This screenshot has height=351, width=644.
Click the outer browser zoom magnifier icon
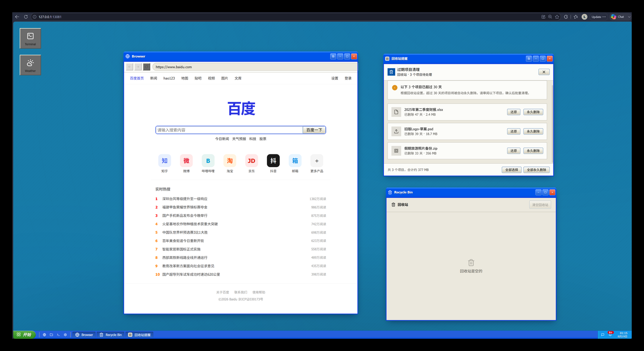[x=550, y=17]
